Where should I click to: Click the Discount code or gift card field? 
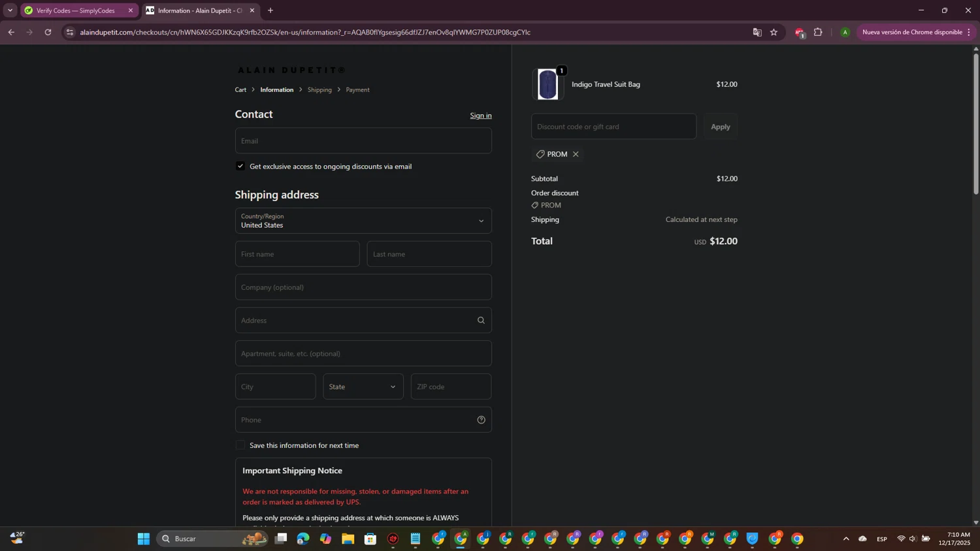[x=613, y=127]
